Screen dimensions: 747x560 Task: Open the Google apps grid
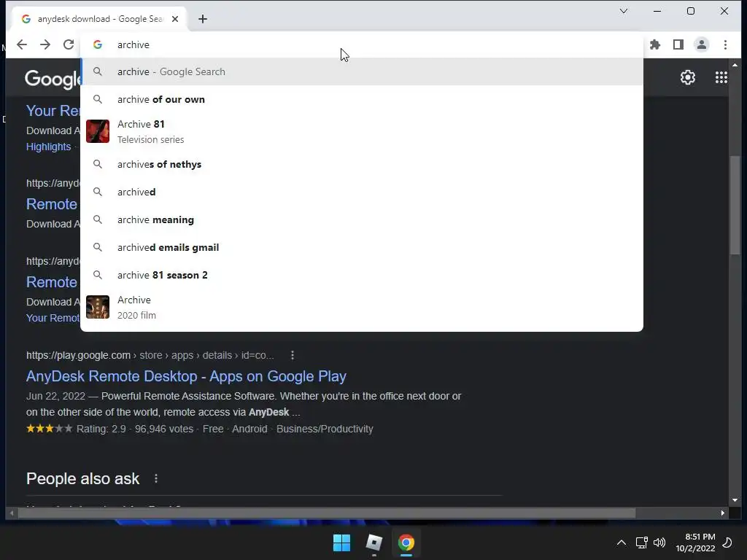point(721,77)
